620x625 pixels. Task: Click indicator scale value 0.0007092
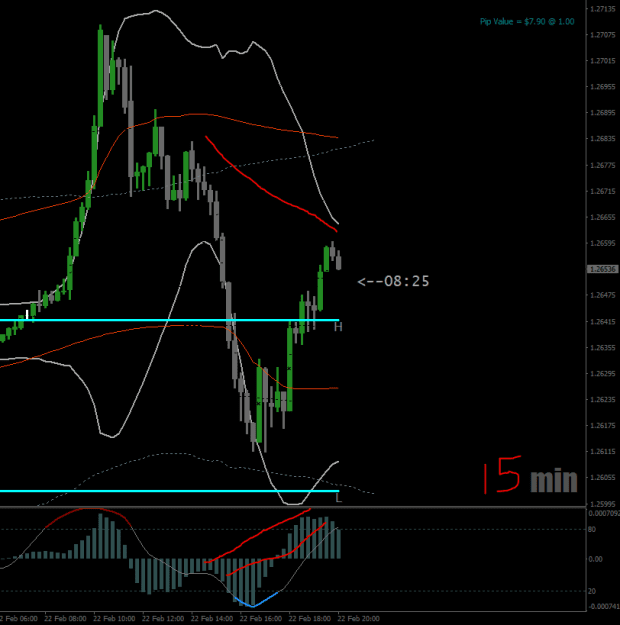click(604, 513)
